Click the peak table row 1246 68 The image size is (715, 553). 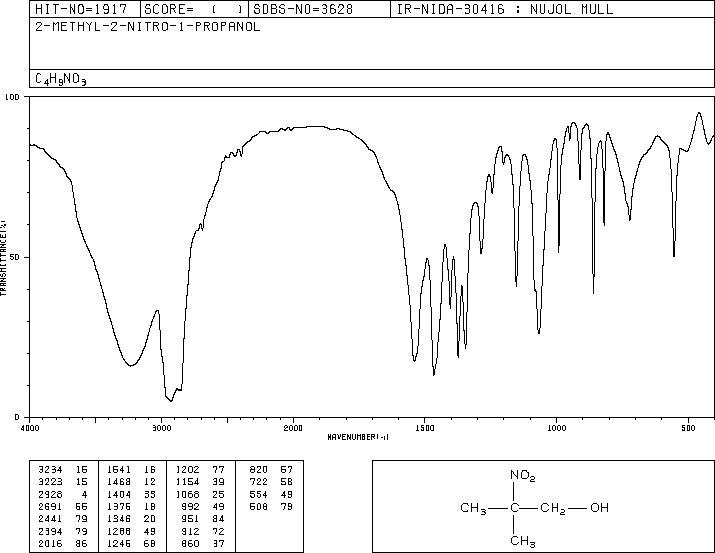pyautogui.click(x=131, y=544)
